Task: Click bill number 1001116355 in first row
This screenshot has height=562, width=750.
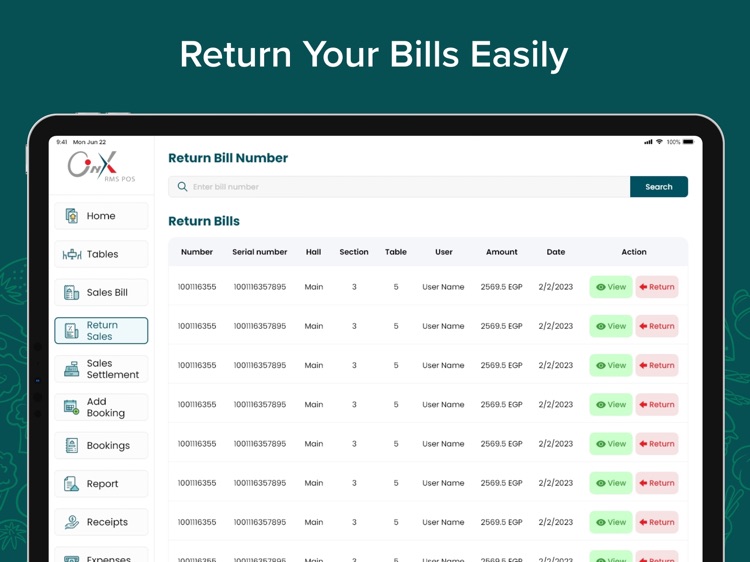Action: pos(197,287)
